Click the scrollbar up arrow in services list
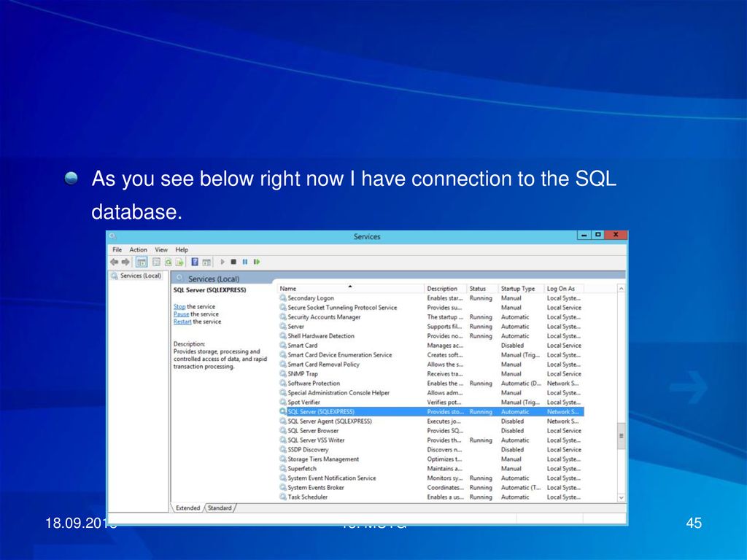This screenshot has height=560, width=747. tap(622, 289)
